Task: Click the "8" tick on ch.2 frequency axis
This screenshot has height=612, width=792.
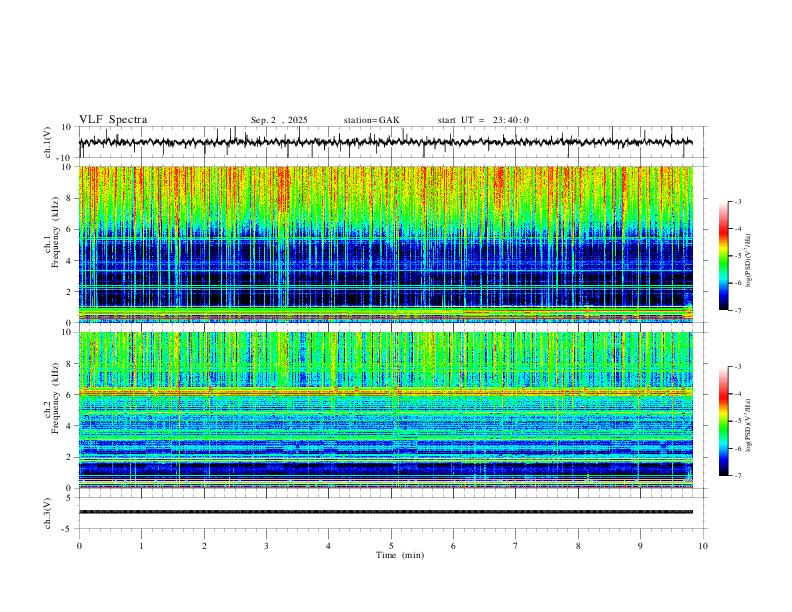Action: coord(70,364)
